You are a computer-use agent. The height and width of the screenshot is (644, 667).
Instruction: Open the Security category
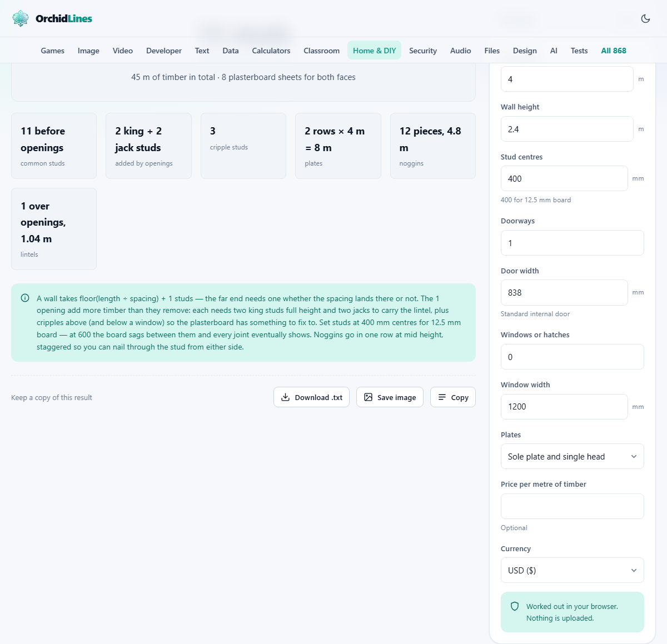(423, 51)
